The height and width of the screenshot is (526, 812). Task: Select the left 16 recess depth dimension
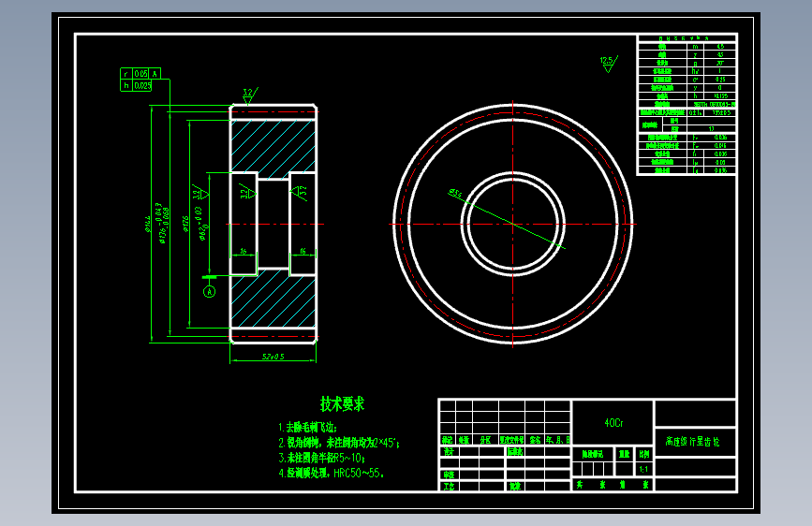pos(243,251)
